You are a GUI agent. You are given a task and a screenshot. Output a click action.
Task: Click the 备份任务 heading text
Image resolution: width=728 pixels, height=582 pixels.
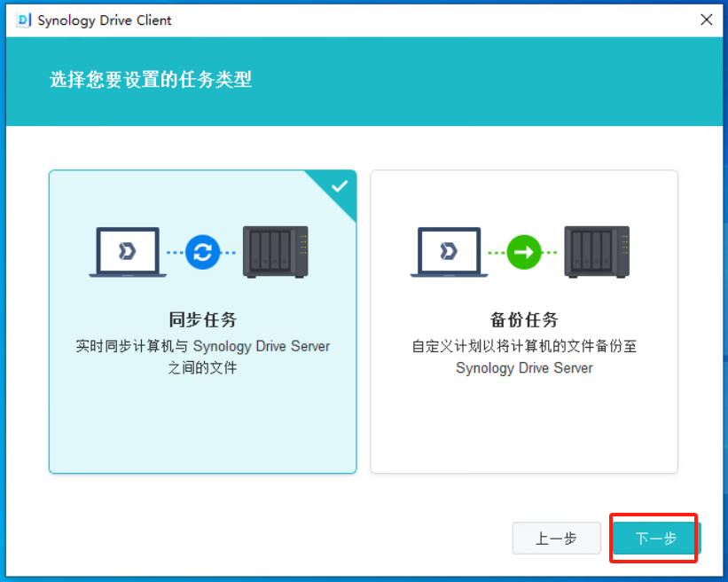(524, 319)
